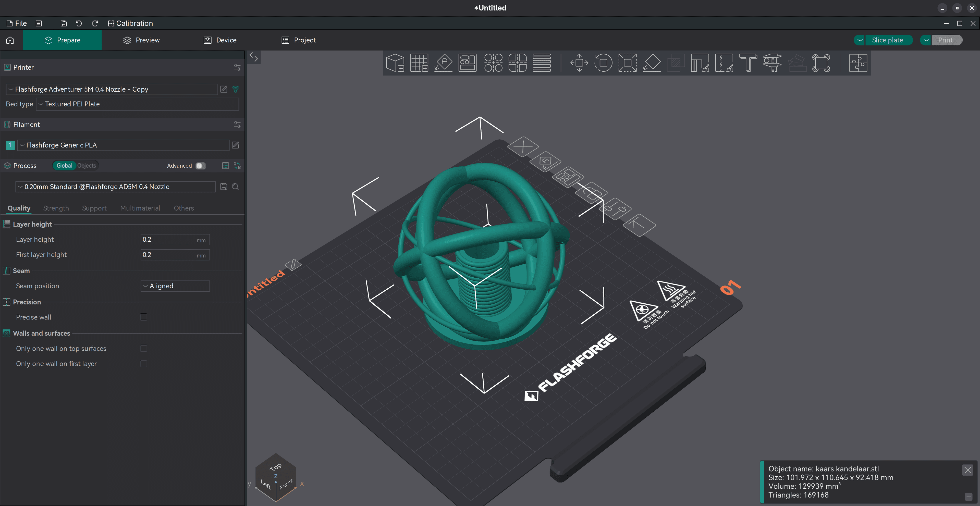980x506 pixels.
Task: Activate the Lay on face tool
Action: 652,63
